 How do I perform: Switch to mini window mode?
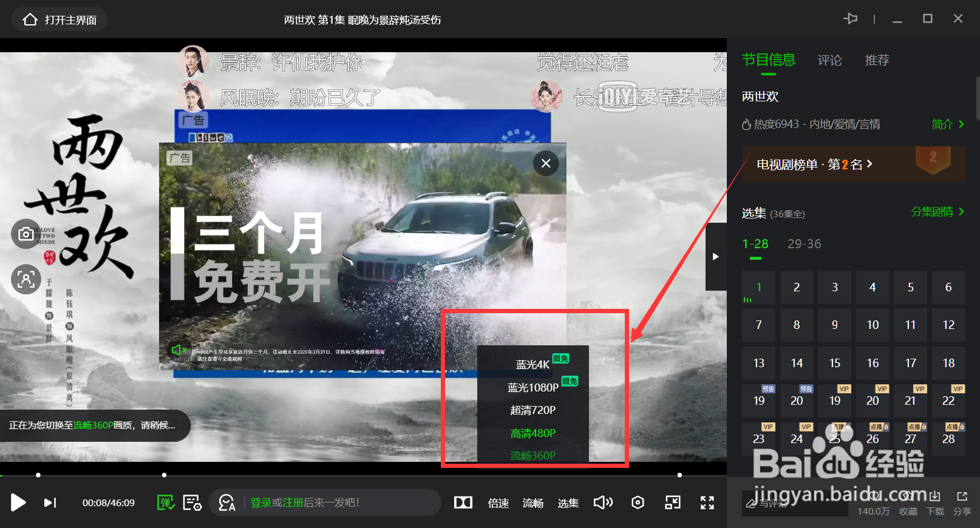(673, 503)
